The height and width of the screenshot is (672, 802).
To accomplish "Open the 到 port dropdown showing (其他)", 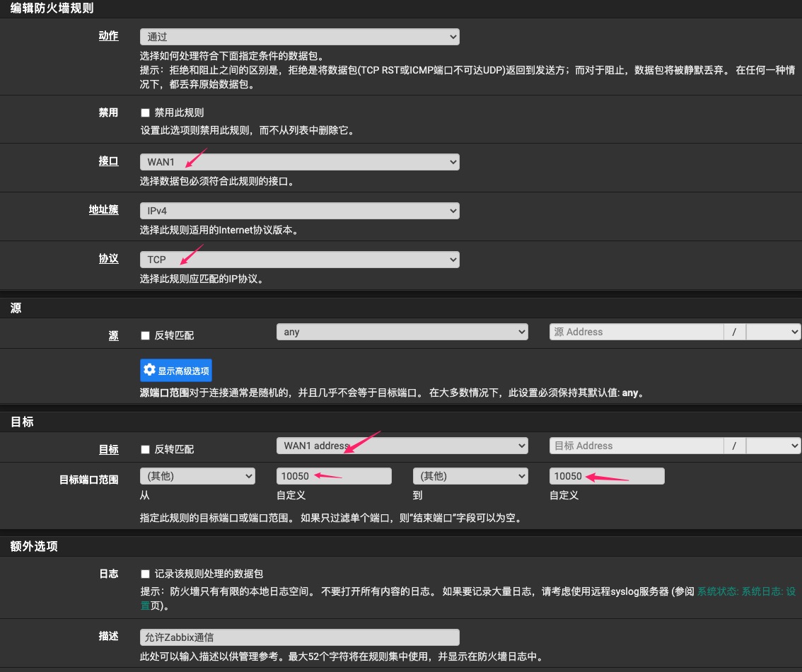I will point(470,476).
